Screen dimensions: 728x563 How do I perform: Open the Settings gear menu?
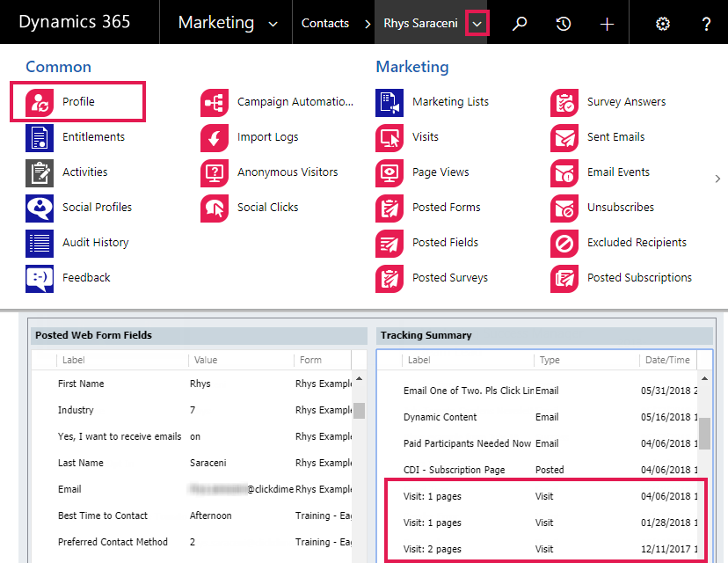(662, 23)
